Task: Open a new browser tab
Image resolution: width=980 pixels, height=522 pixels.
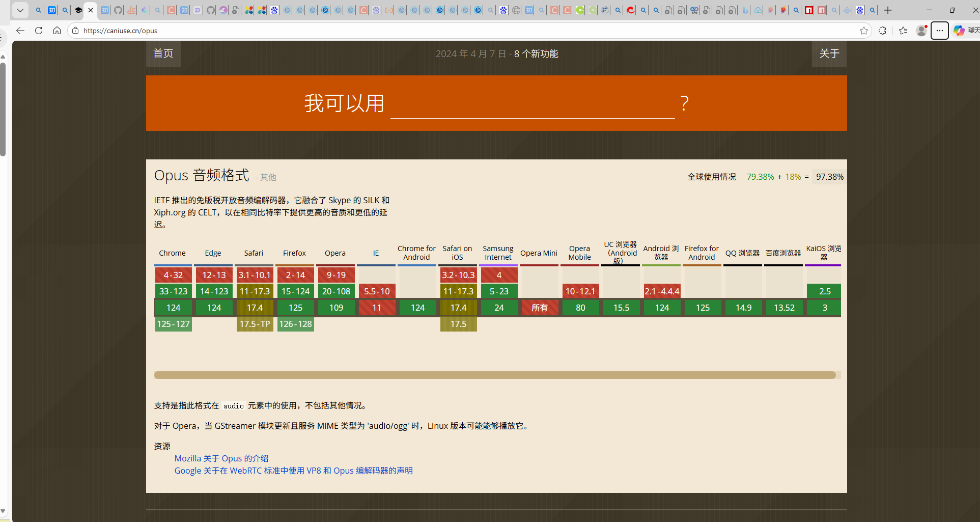Action: click(x=888, y=10)
